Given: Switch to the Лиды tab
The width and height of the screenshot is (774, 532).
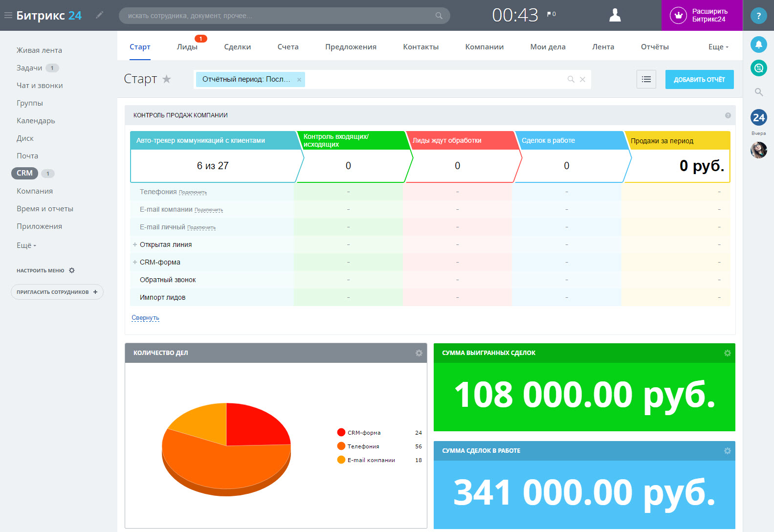Looking at the screenshot, I should 187,47.
